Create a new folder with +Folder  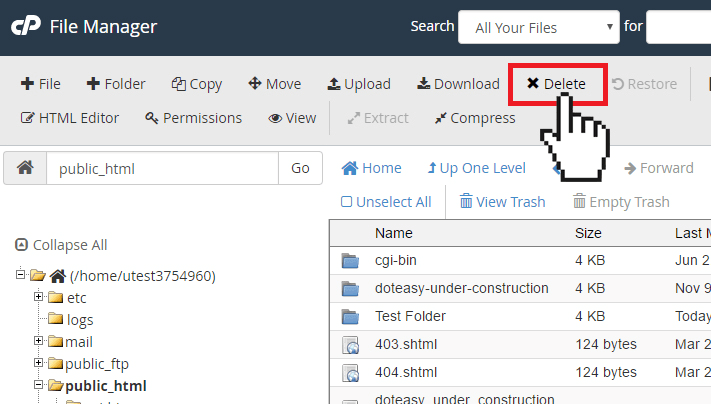[116, 84]
